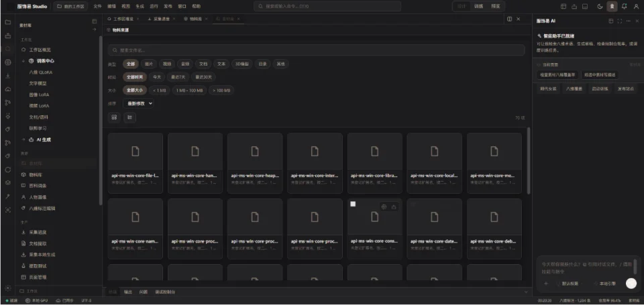Click the AI panel history layout icon
The image size is (644, 305).
coord(611,21)
